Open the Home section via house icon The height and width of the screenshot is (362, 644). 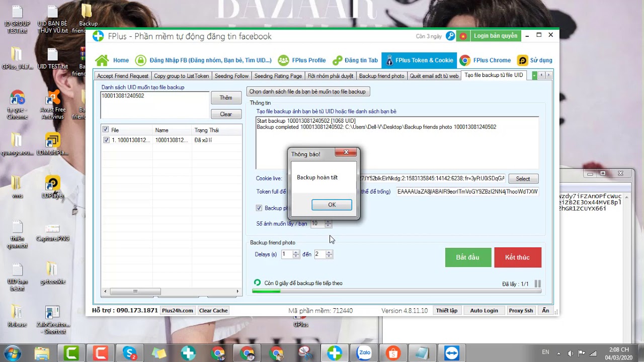pos(102,60)
